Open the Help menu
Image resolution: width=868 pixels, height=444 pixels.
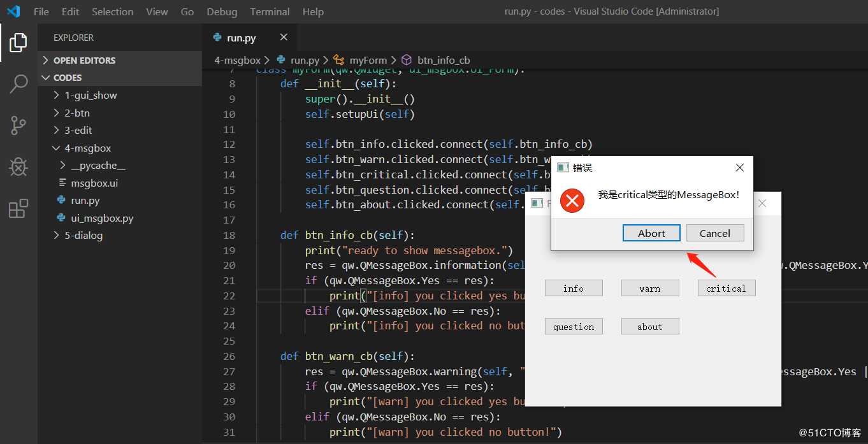click(313, 11)
